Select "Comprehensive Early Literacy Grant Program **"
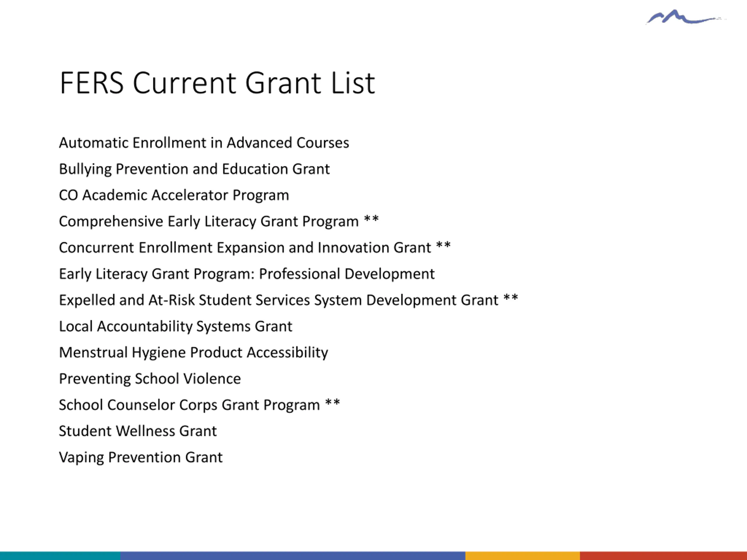 click(x=219, y=221)
